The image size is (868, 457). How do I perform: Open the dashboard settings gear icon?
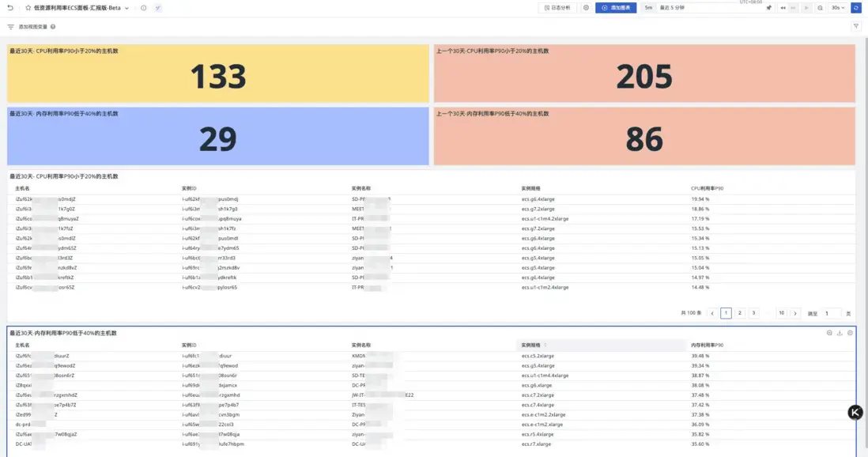coord(586,8)
